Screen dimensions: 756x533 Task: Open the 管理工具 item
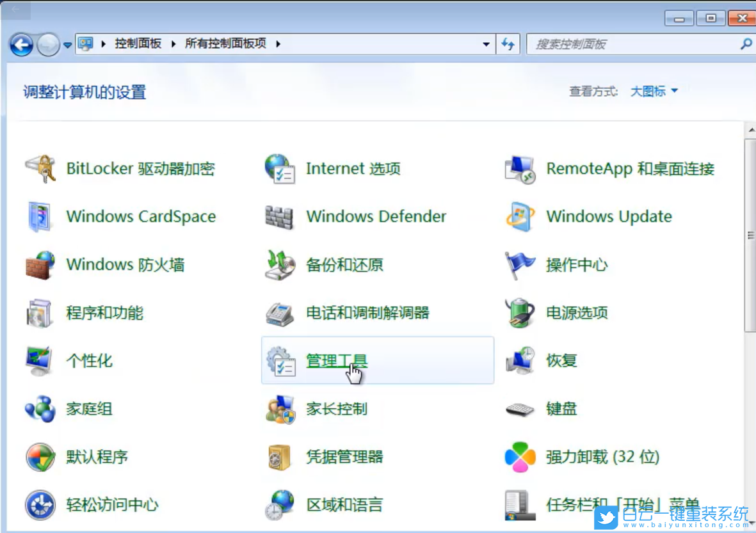337,360
